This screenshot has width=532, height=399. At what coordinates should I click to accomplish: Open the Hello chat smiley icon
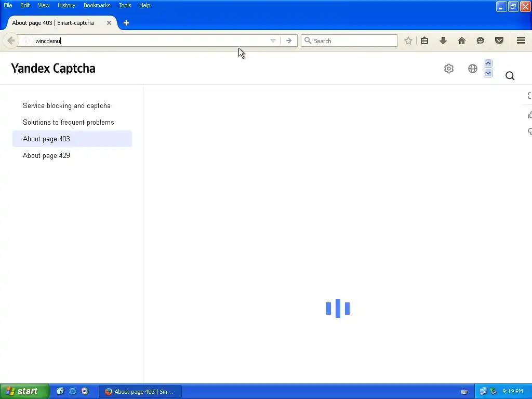tap(480, 41)
